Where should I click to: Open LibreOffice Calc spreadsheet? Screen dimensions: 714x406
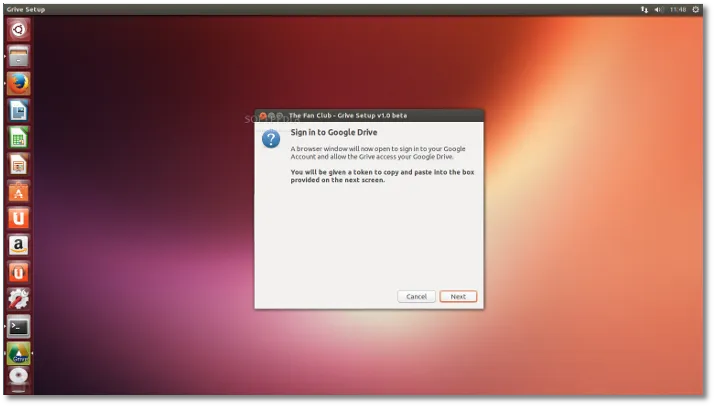(18, 137)
